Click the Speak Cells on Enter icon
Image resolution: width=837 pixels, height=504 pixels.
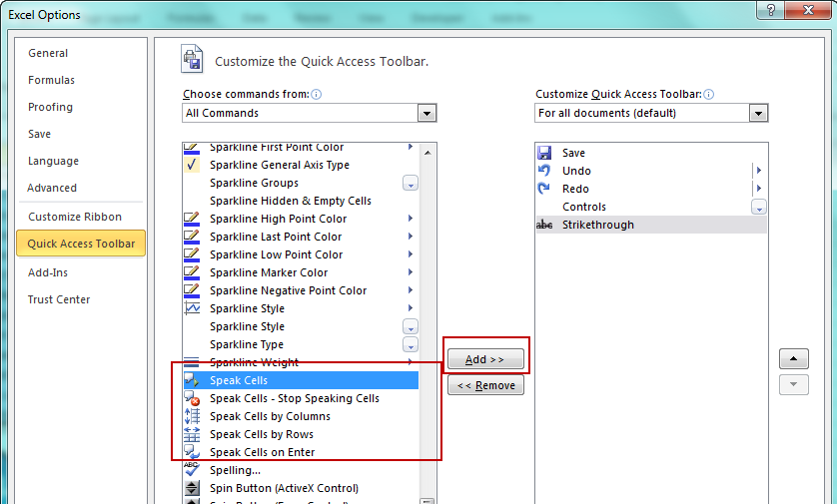[x=192, y=452]
